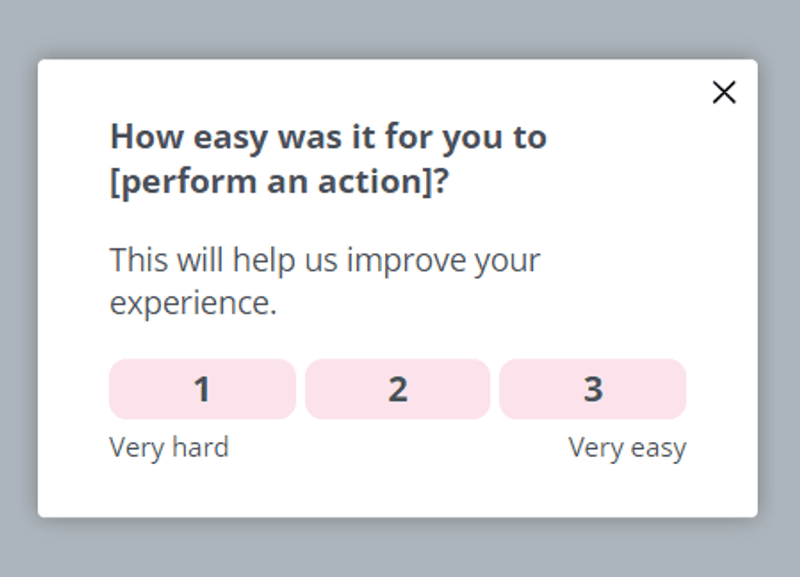
Task: Click the Very easy label text
Action: click(x=628, y=448)
